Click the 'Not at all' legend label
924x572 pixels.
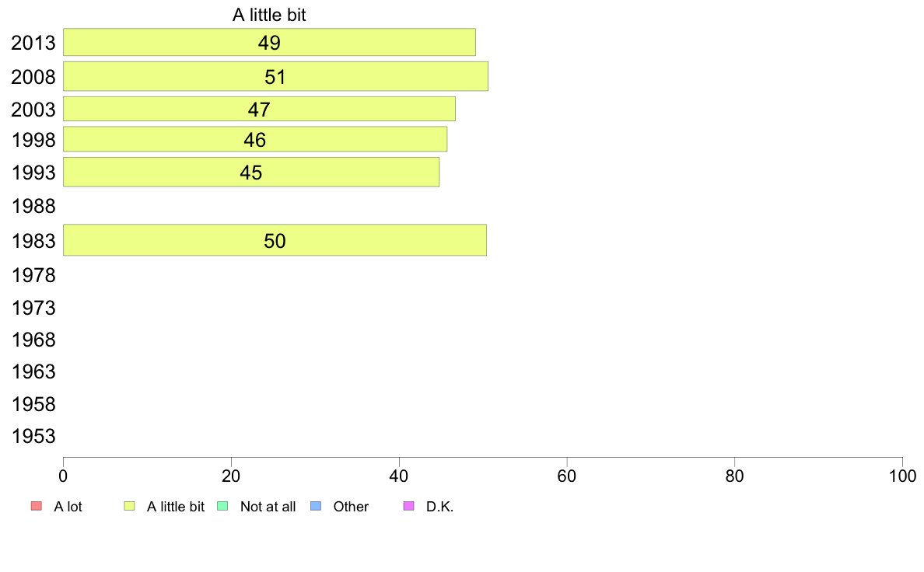coord(268,507)
